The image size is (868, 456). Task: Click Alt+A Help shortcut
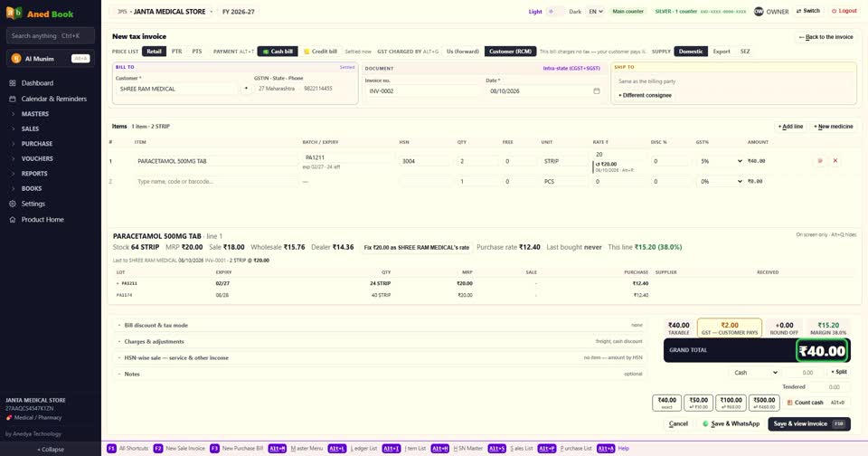pos(613,448)
